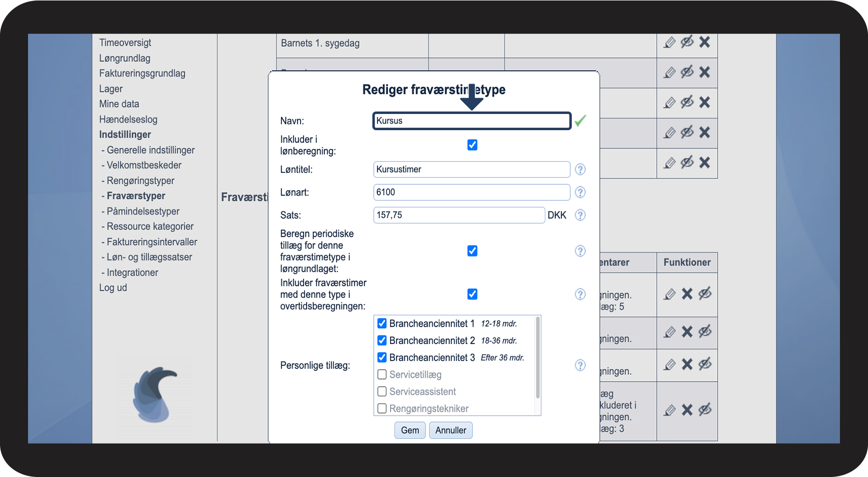Go to Løn- og tillægssatser settings

click(149, 257)
